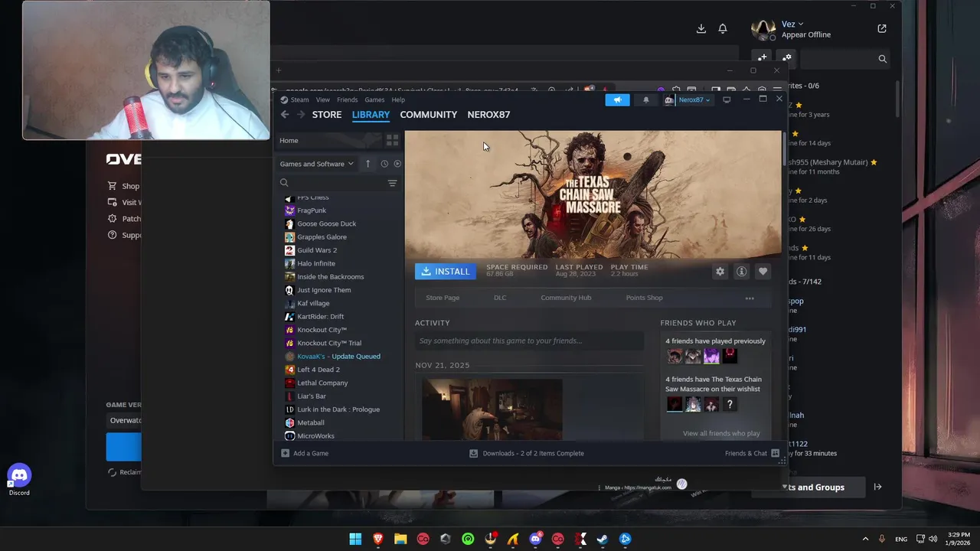Image resolution: width=980 pixels, height=551 pixels.
Task: Select Lethal Company in library list
Action: (x=322, y=383)
